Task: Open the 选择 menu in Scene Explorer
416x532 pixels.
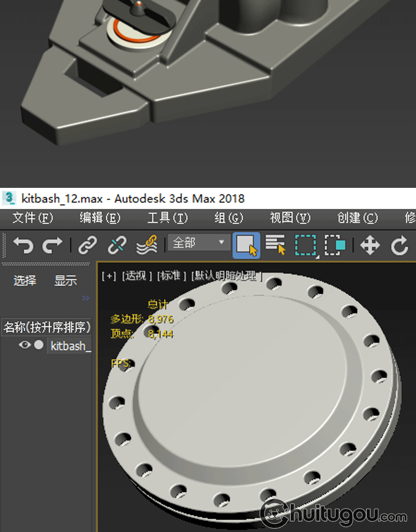Action: pos(25,280)
